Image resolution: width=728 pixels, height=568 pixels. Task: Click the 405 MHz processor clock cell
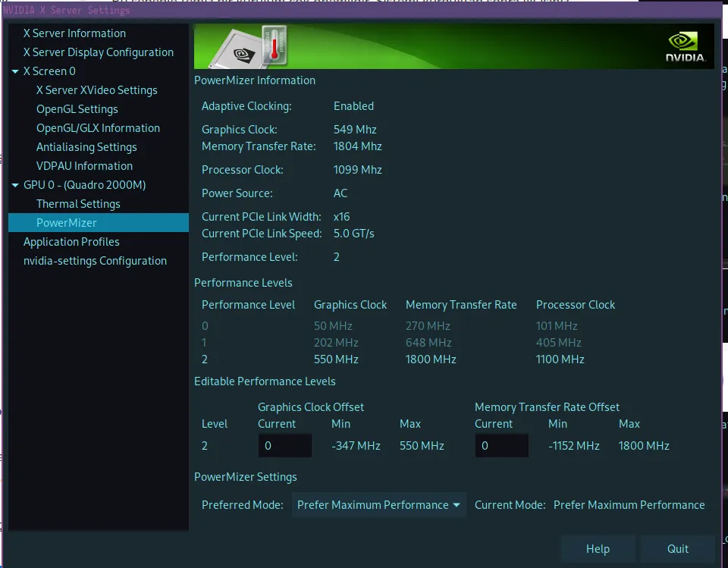tap(559, 343)
